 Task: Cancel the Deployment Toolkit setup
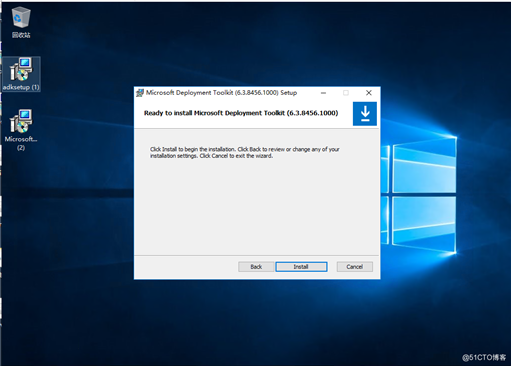pos(354,267)
